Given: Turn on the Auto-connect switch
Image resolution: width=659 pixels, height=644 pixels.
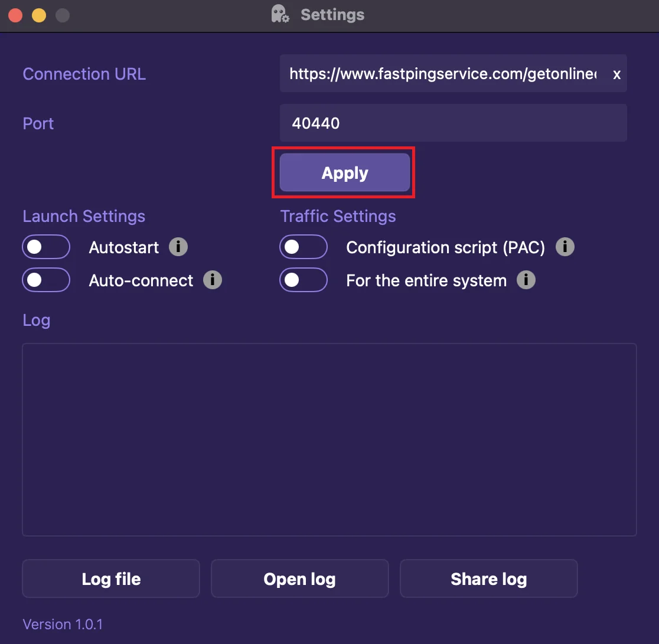Looking at the screenshot, I should coord(46,280).
